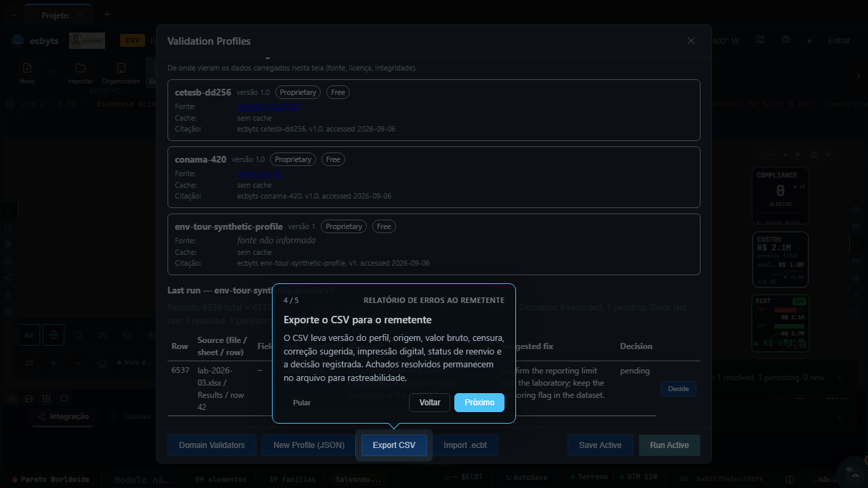Click the Salvando... status pill
Image resolution: width=868 pixels, height=488 pixels.
click(x=358, y=479)
